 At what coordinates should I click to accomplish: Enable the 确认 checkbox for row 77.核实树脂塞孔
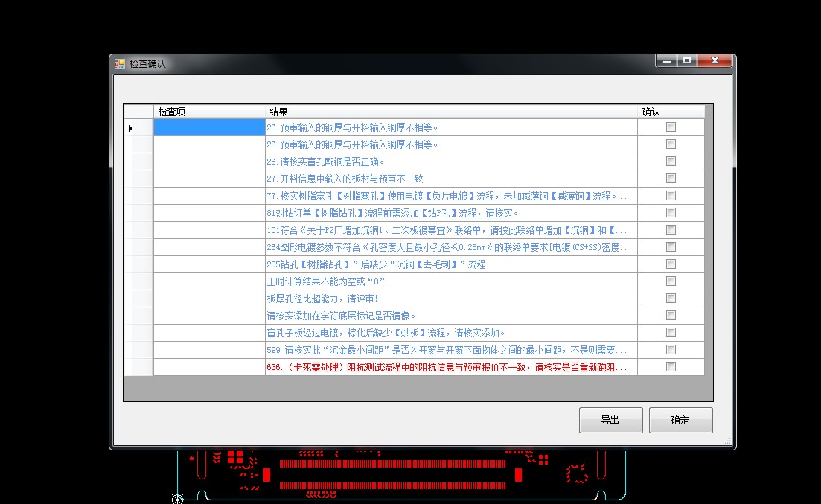pyautogui.click(x=671, y=195)
